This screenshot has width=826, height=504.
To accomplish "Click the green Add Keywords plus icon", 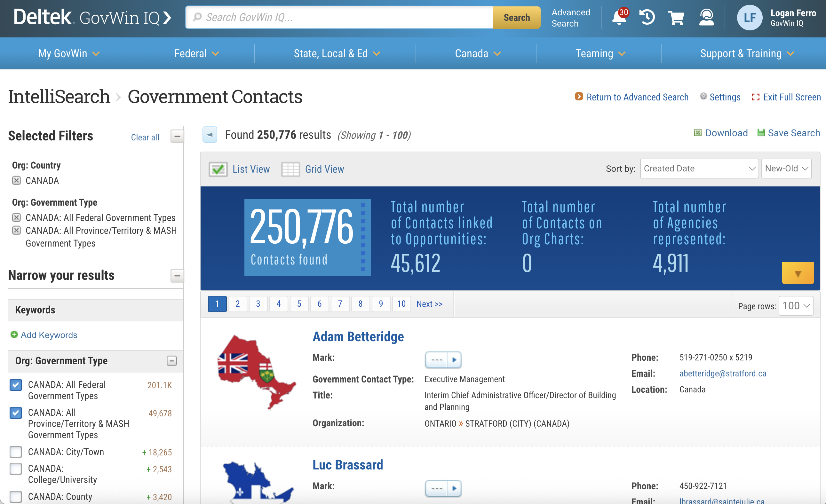I will click(14, 335).
